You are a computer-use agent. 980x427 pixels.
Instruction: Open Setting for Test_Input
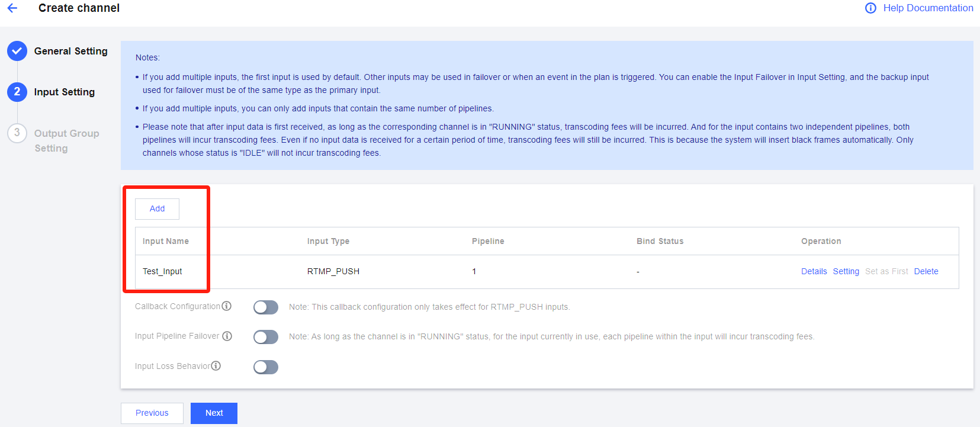tap(846, 271)
